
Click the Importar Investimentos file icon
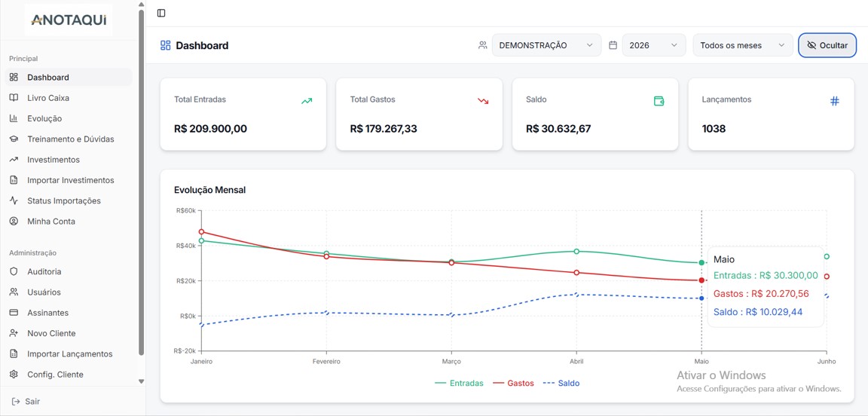point(14,180)
